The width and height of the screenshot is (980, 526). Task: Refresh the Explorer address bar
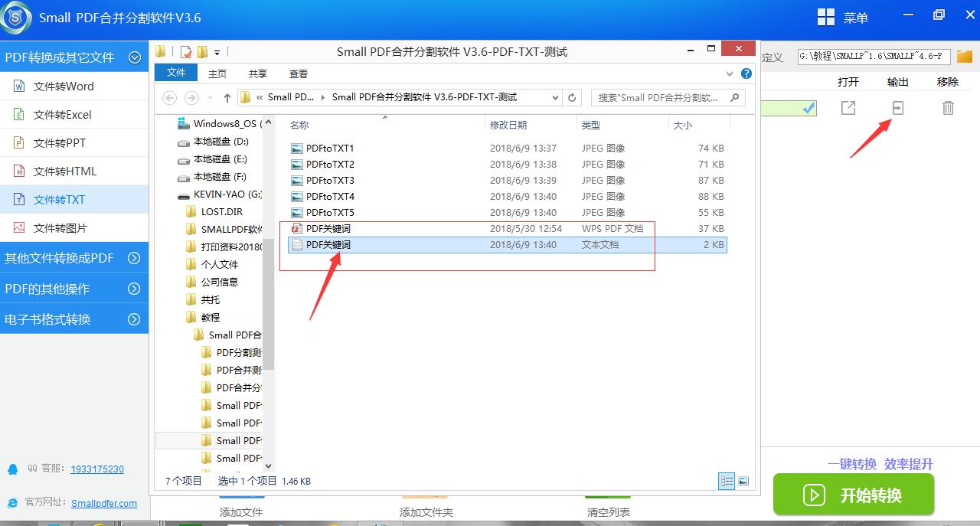572,97
